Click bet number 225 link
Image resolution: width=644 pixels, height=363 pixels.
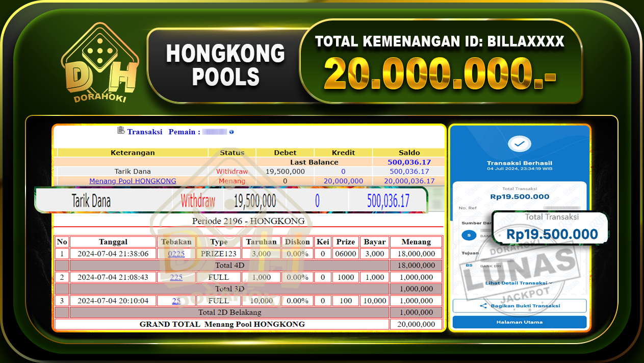pyautogui.click(x=176, y=277)
